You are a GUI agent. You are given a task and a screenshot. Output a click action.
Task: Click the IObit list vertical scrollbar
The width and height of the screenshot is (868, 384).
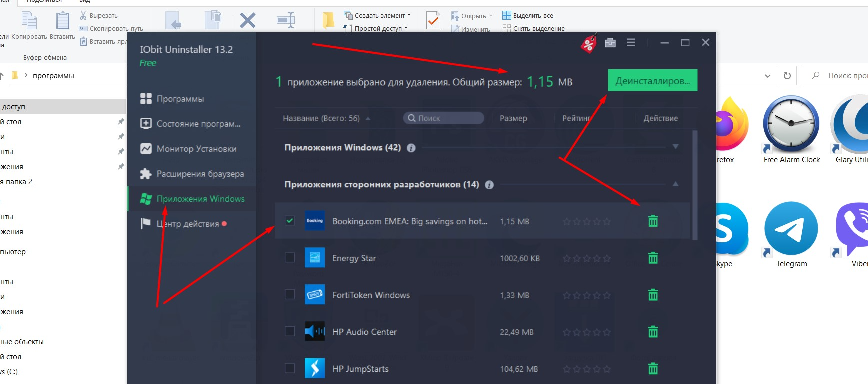pyautogui.click(x=695, y=185)
